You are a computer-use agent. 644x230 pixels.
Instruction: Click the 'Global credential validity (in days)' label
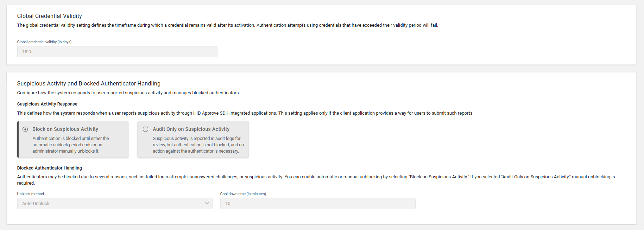pyautogui.click(x=44, y=42)
